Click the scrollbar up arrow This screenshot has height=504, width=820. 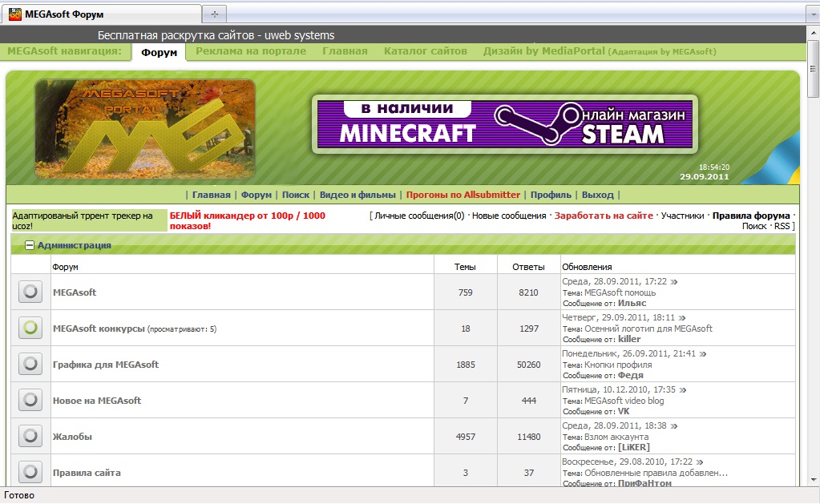click(813, 32)
